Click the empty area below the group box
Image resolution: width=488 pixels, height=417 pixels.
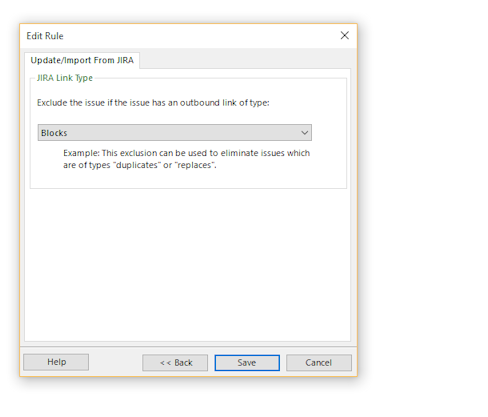coord(187,265)
